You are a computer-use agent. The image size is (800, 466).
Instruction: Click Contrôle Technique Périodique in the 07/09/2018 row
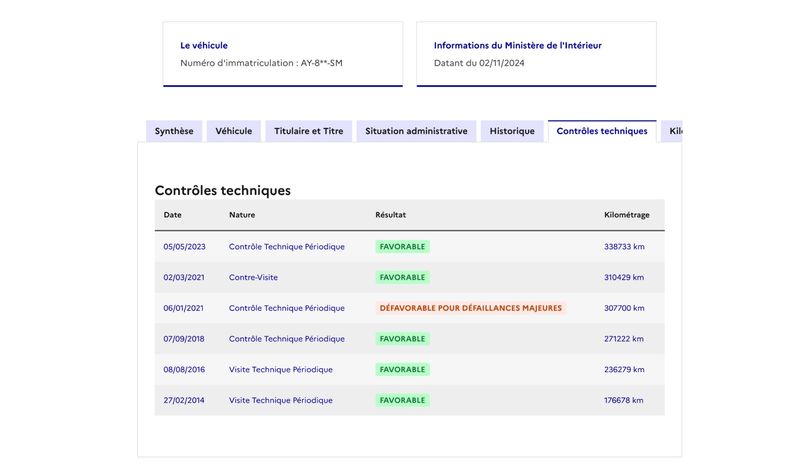pos(287,338)
